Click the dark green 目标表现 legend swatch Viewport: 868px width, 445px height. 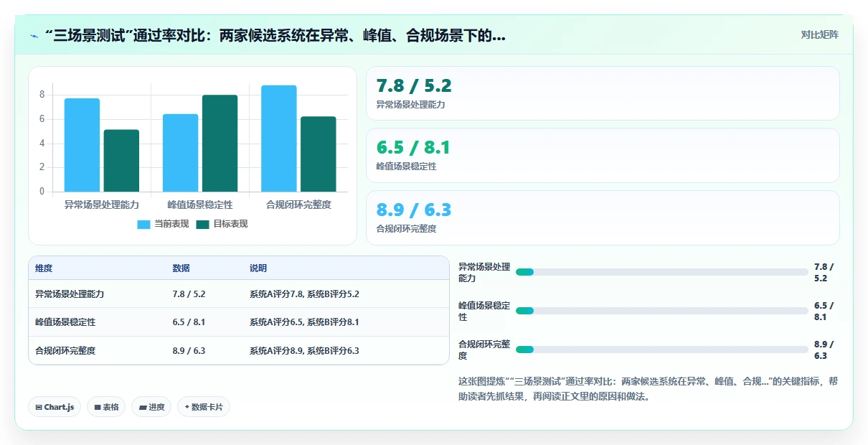tap(202, 225)
